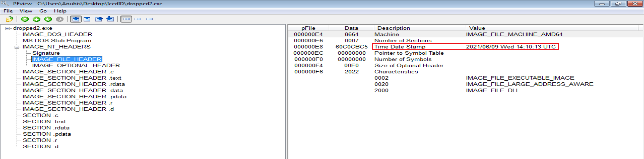Click the grayed forward arrow icon

pyautogui.click(x=60, y=19)
